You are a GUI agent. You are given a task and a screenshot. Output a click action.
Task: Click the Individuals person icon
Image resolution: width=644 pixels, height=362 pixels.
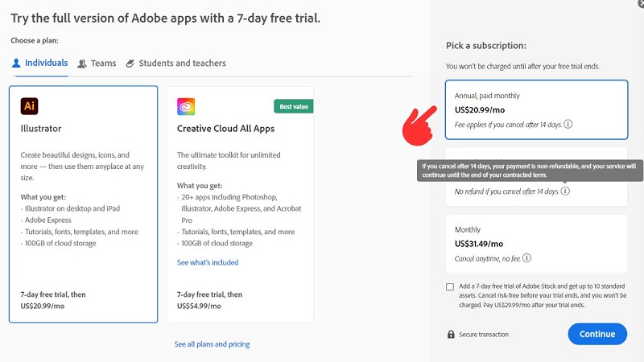[16, 63]
